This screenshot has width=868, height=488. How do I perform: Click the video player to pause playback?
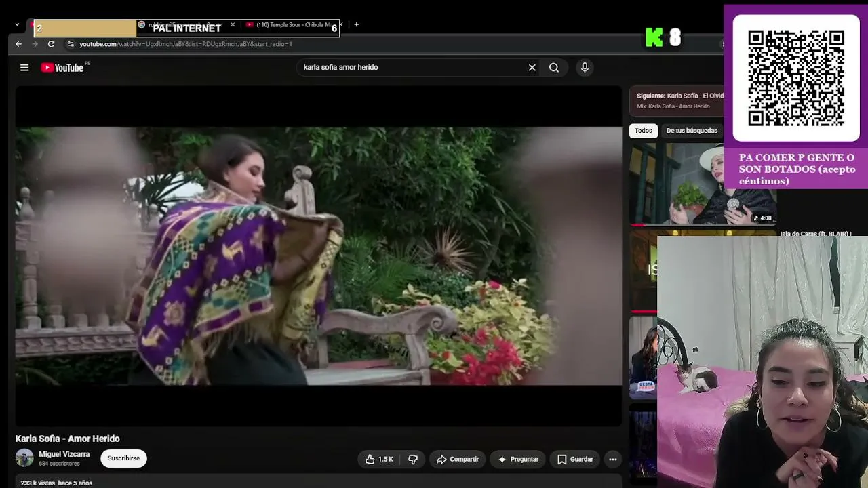click(x=318, y=256)
